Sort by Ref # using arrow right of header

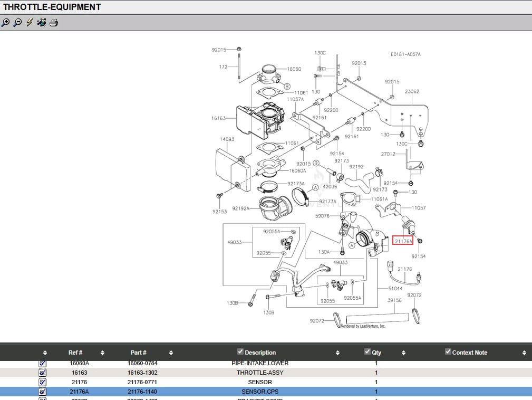(102, 353)
